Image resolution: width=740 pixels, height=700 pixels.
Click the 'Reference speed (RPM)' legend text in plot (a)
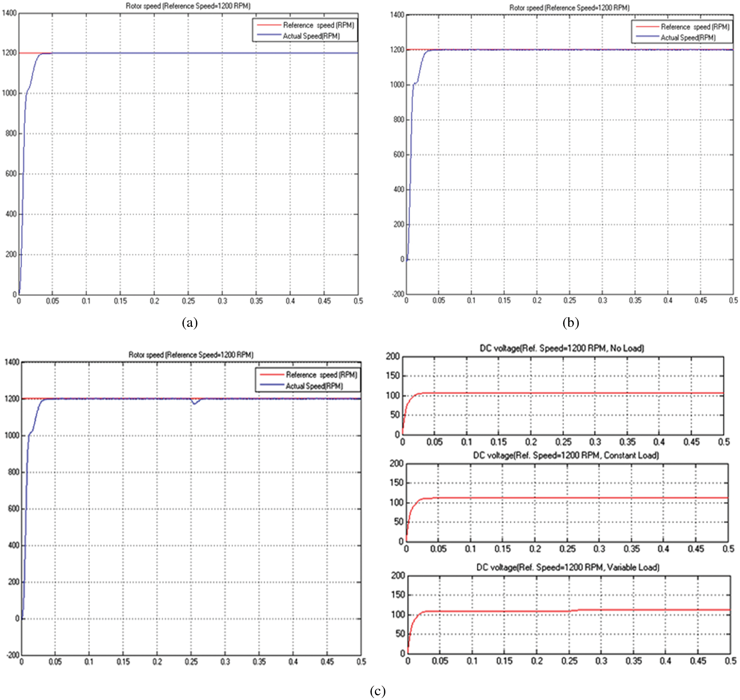(x=318, y=25)
